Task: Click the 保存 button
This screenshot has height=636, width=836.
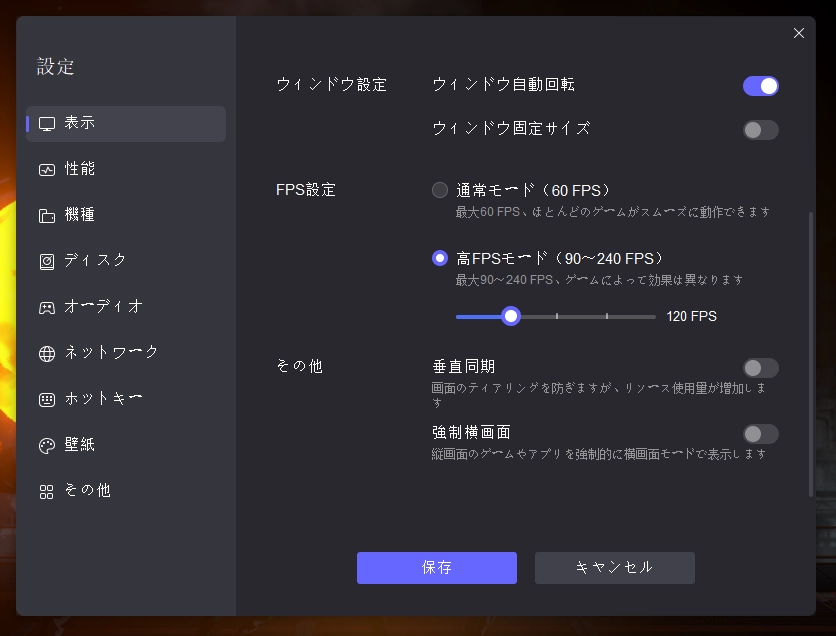Action: (x=437, y=568)
